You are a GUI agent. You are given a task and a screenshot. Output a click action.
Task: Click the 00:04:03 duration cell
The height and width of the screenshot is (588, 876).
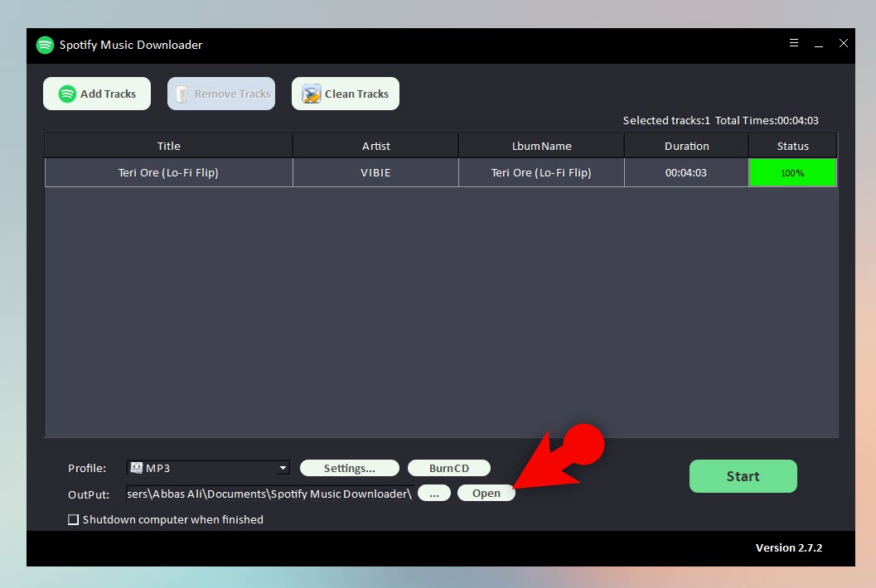(x=686, y=172)
